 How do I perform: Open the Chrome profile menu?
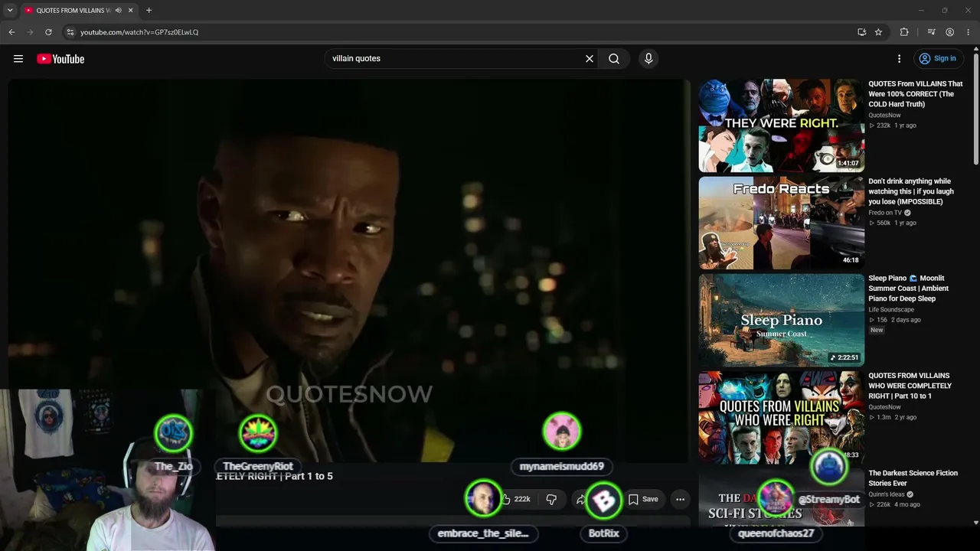click(x=950, y=32)
